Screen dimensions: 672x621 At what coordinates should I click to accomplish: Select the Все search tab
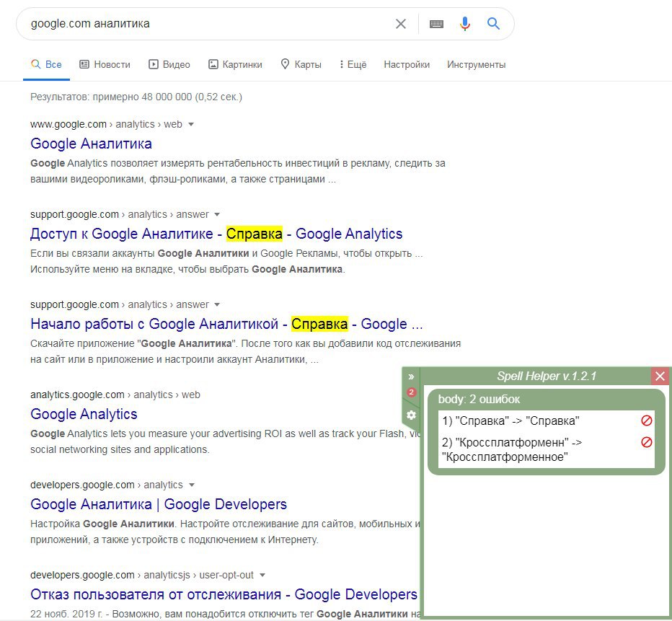[46, 65]
